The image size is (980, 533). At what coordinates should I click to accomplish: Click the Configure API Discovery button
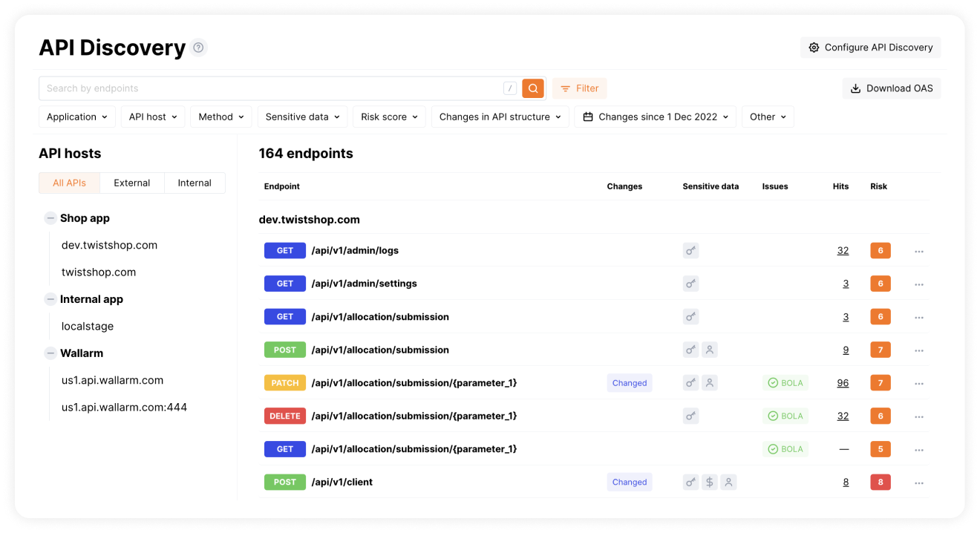(x=870, y=48)
